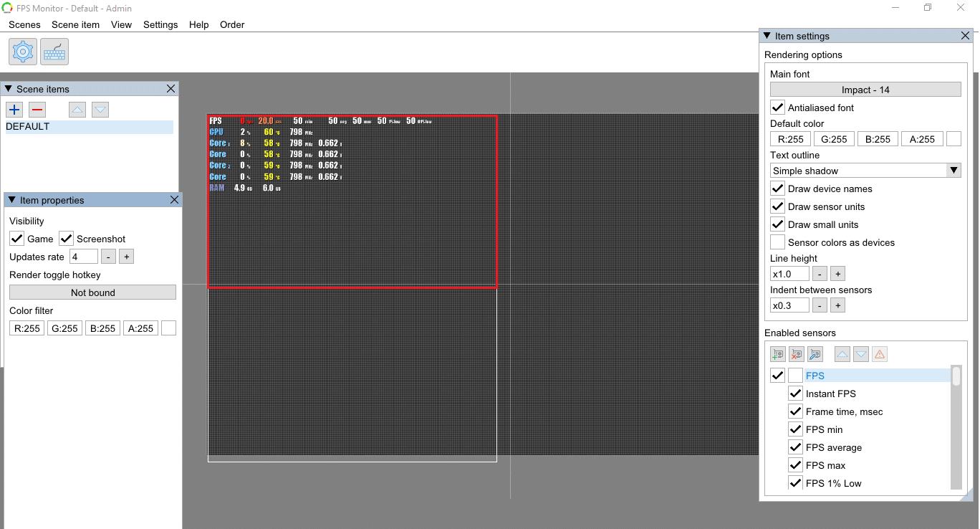Open the Scenes menu
980x529 pixels.
tap(24, 24)
